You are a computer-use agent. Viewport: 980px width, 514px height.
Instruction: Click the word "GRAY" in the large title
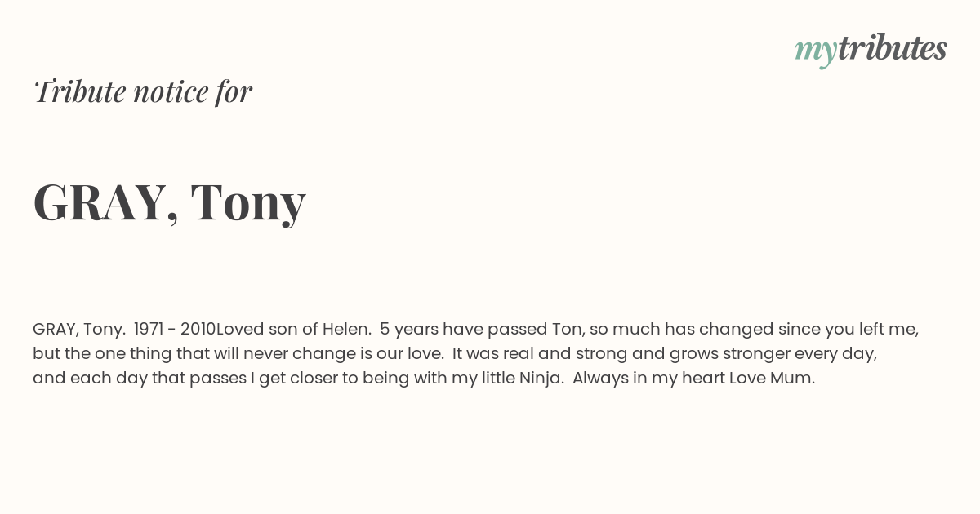pyautogui.click(x=100, y=202)
